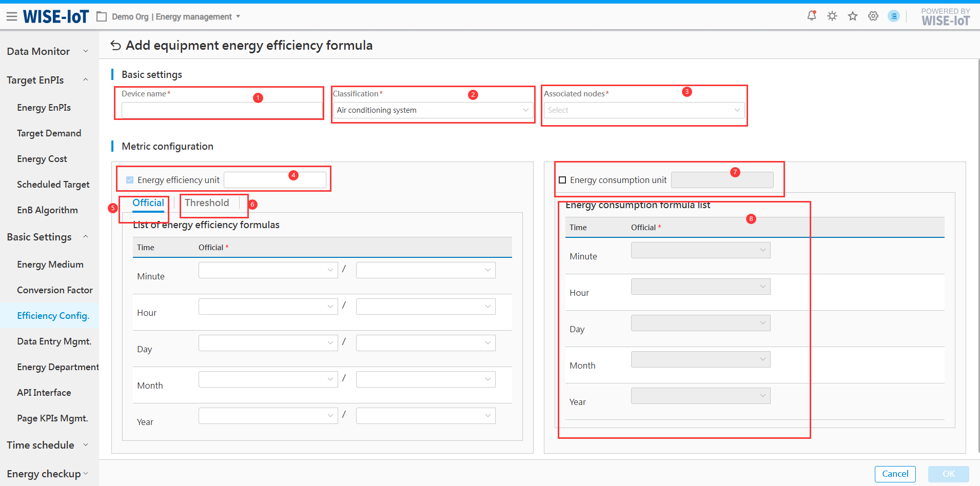Viewport: 980px width, 486px height.
Task: Open the Classification dropdown
Action: pyautogui.click(x=433, y=110)
